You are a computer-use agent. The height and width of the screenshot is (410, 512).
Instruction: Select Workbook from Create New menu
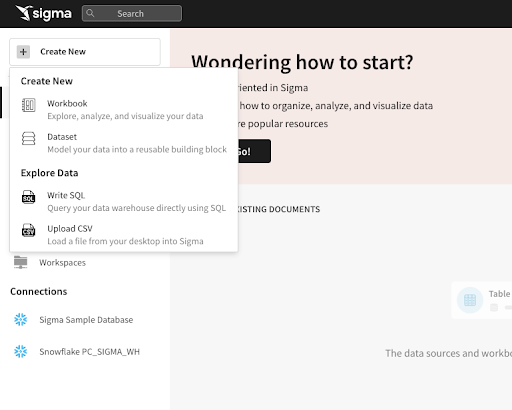[124, 110]
